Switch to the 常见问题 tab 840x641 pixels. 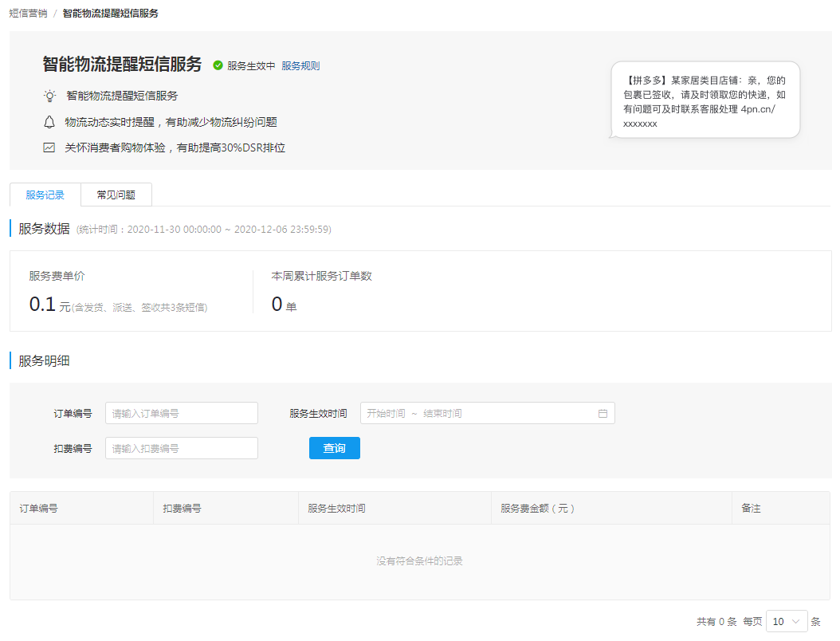point(116,195)
